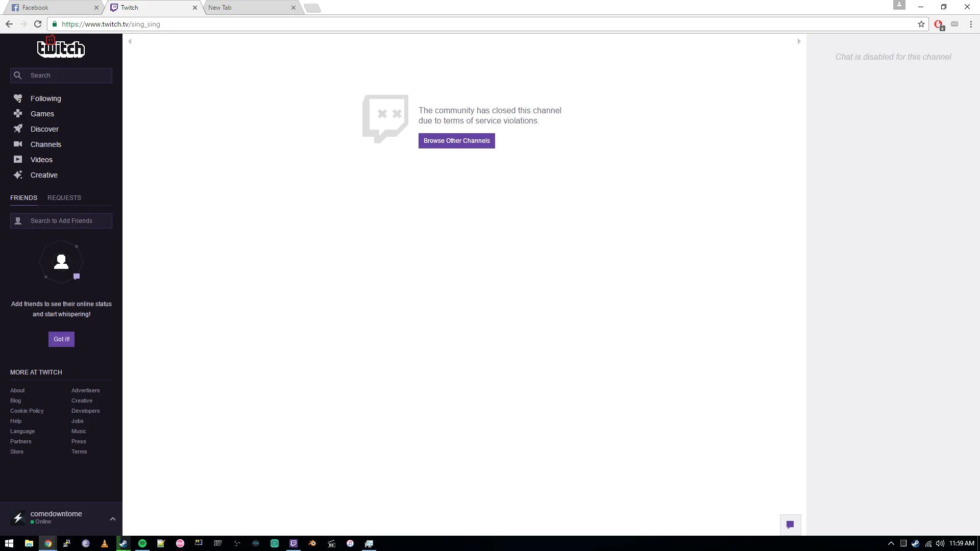
Task: Click the Search magnifier icon
Action: tap(18, 74)
